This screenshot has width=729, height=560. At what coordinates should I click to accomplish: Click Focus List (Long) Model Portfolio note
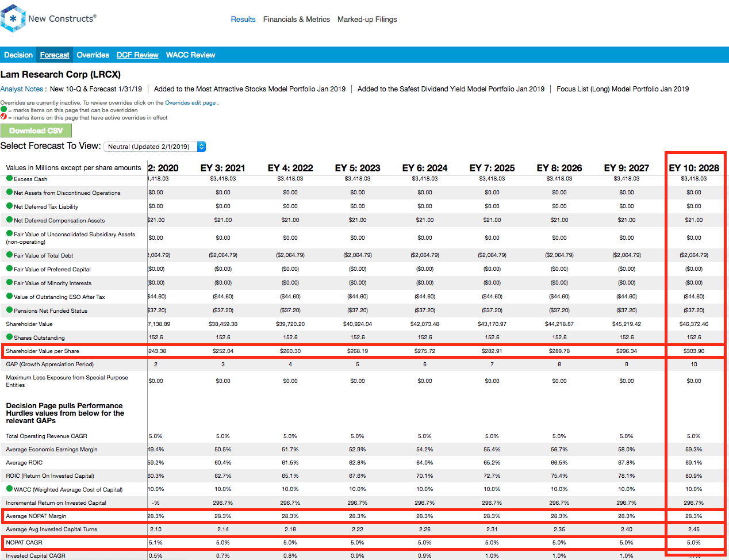(623, 89)
